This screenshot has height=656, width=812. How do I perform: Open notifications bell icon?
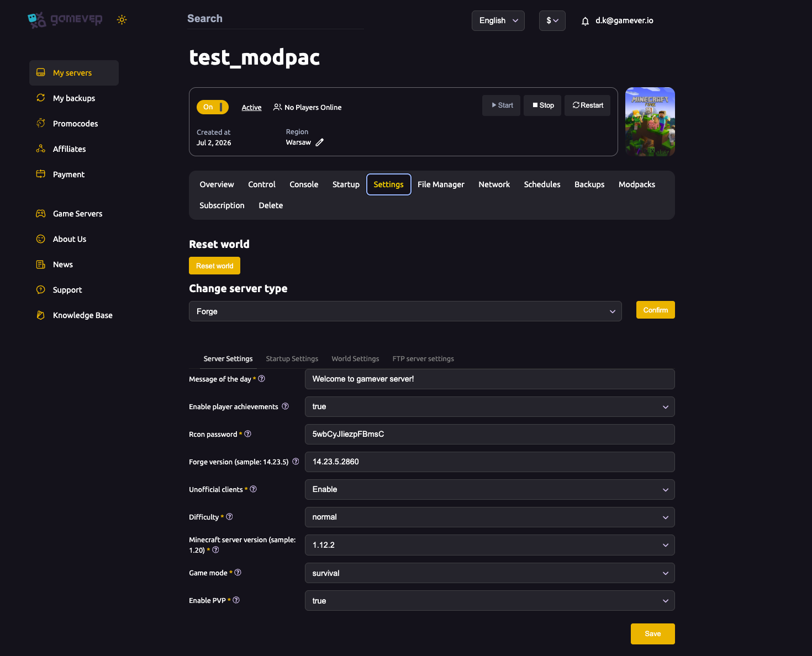[x=585, y=21]
